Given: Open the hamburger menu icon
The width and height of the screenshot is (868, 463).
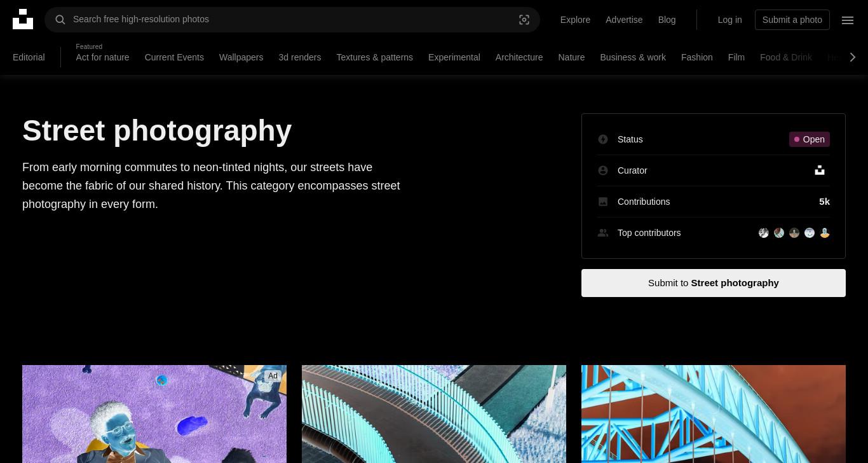Looking at the screenshot, I should pyautogui.click(x=848, y=20).
